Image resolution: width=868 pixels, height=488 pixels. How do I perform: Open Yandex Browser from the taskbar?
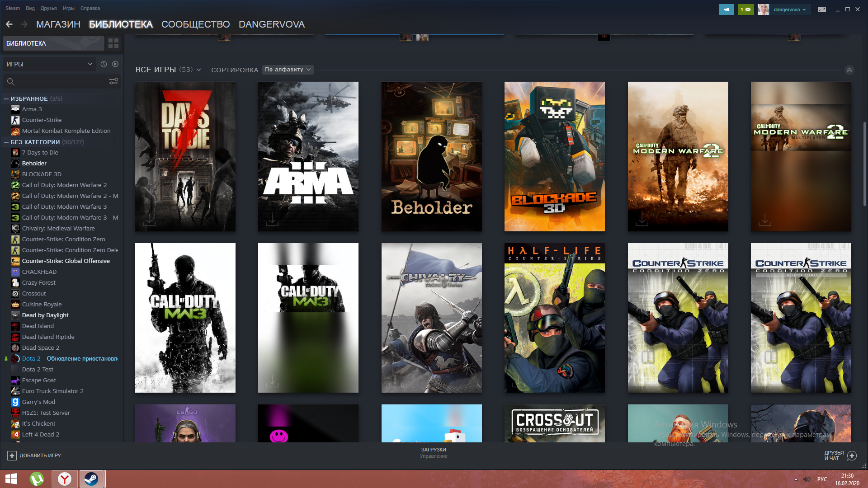tap(65, 479)
